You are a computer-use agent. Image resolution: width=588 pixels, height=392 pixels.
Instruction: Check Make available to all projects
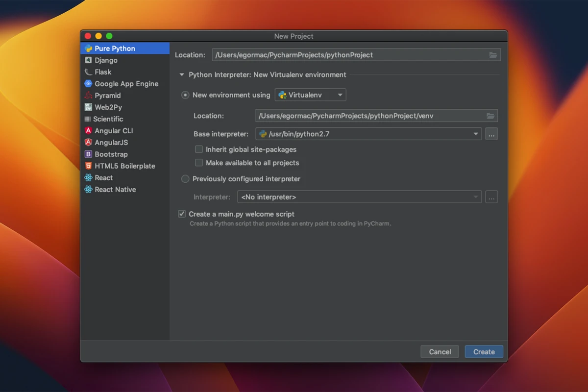click(199, 163)
